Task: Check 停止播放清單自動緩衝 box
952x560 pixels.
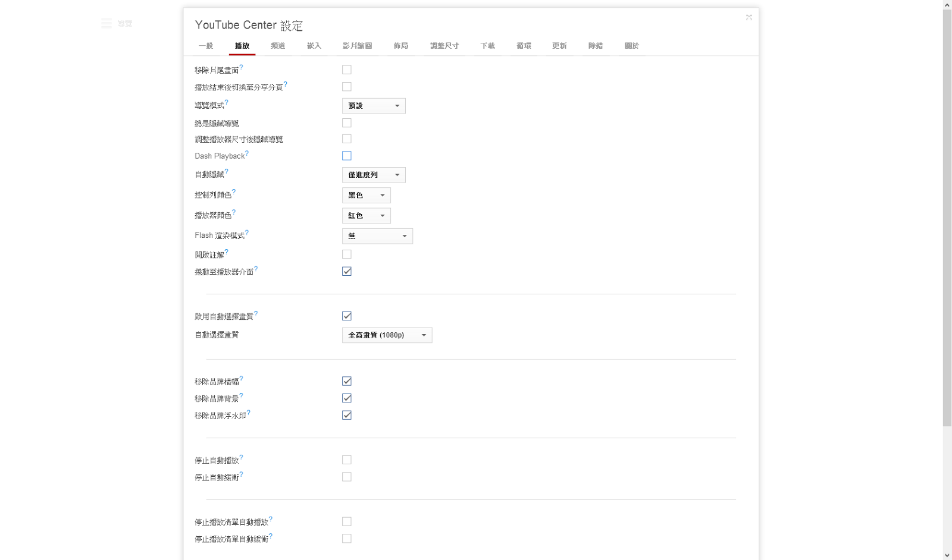Action: click(347, 539)
